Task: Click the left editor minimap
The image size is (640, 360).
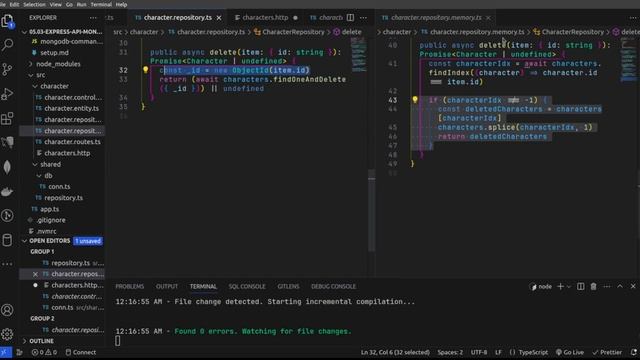Action: pyautogui.click(x=359, y=55)
